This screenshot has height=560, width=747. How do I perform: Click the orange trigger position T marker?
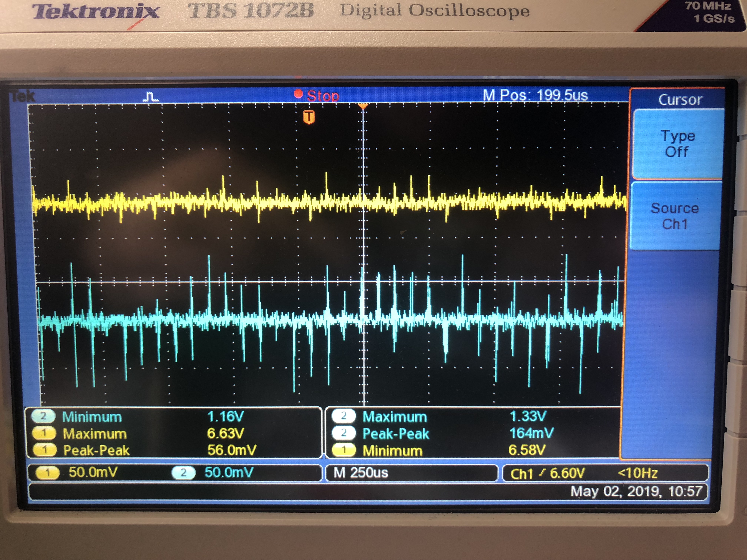309,117
